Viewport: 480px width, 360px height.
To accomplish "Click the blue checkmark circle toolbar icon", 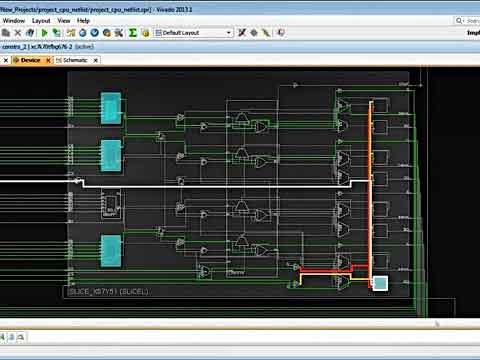I will (x=95, y=33).
